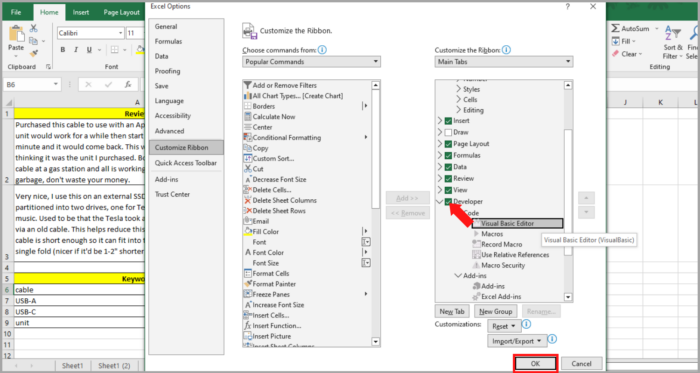Image resolution: width=700 pixels, height=373 pixels.
Task: Click the Paste icon in Clipboard group
Action: 16,34
